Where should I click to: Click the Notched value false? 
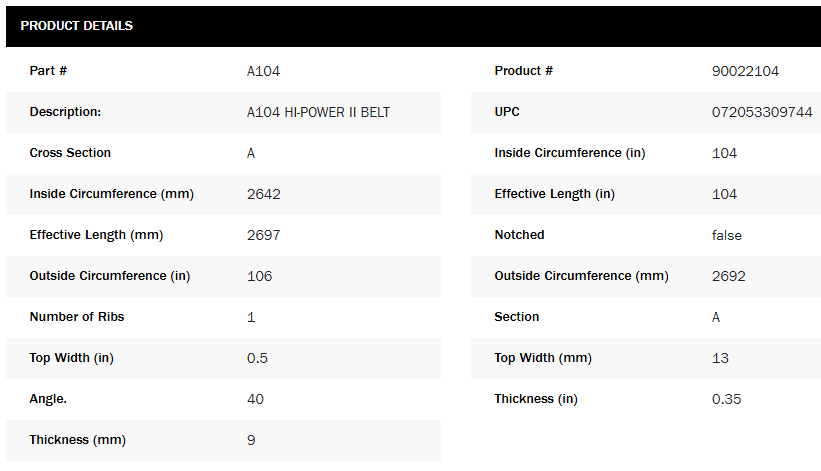727,235
